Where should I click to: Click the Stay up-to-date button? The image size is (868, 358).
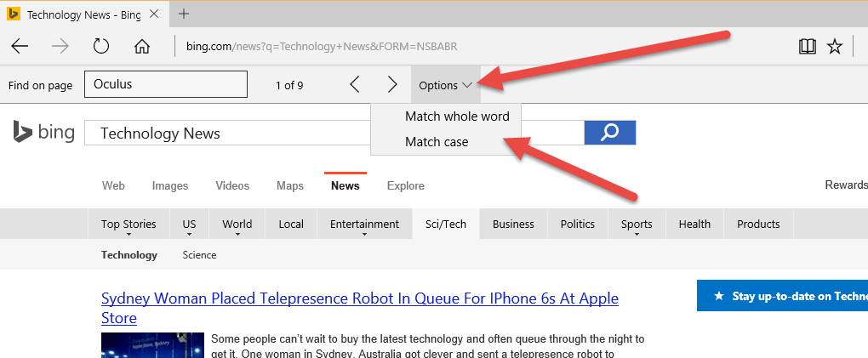tap(782, 295)
